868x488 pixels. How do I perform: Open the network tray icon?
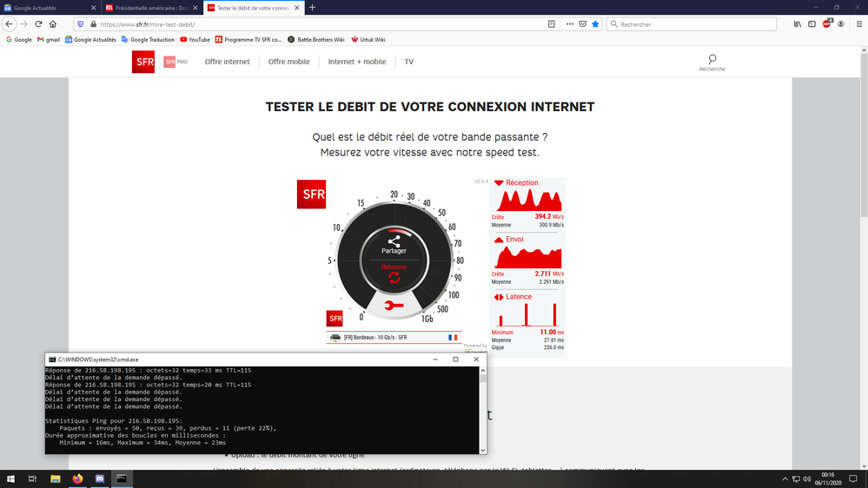796,479
